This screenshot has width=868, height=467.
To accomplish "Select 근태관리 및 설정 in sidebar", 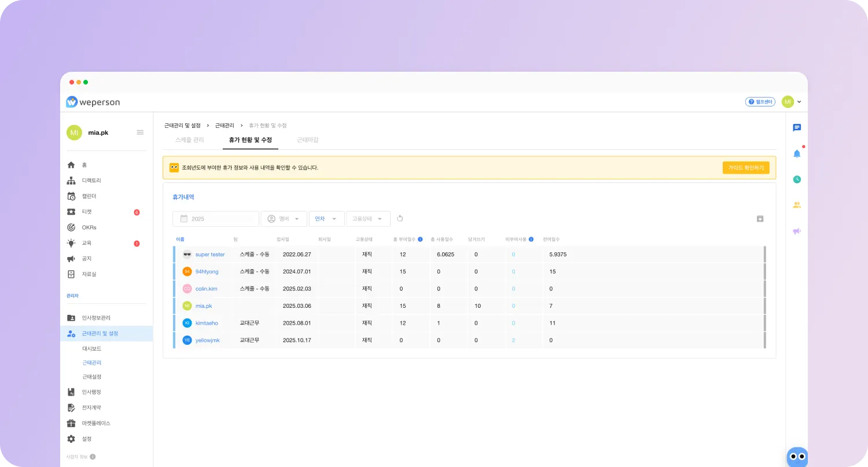I will [x=106, y=333].
